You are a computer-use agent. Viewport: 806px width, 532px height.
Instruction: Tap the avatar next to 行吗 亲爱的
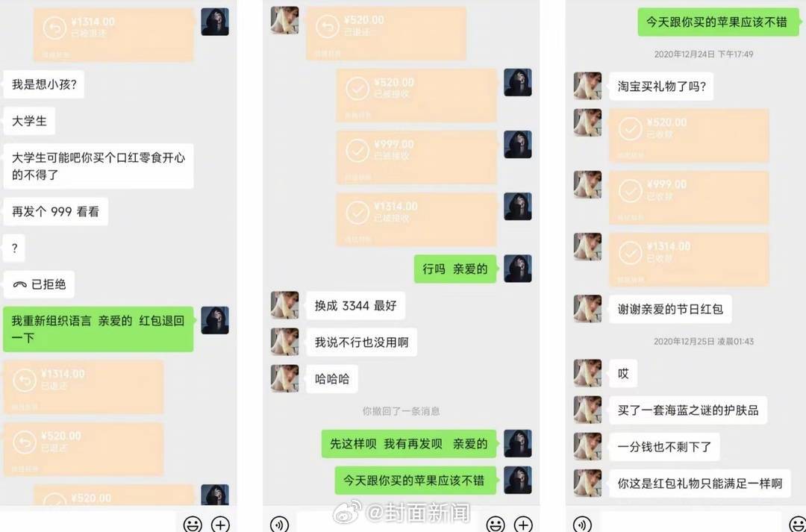tap(518, 269)
